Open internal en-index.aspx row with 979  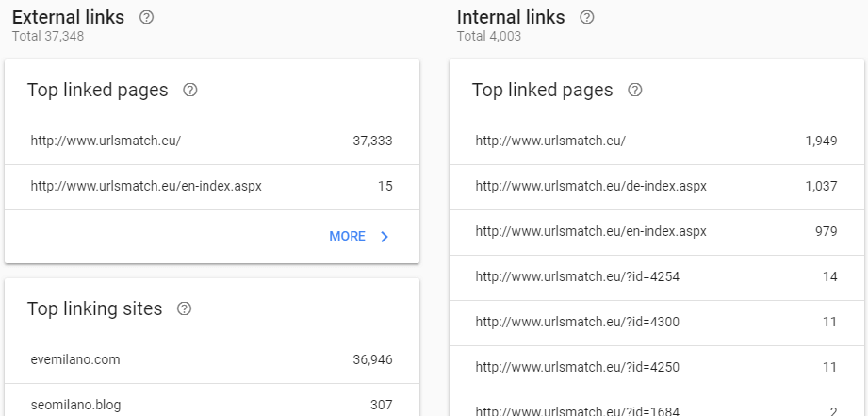pyautogui.click(x=657, y=232)
